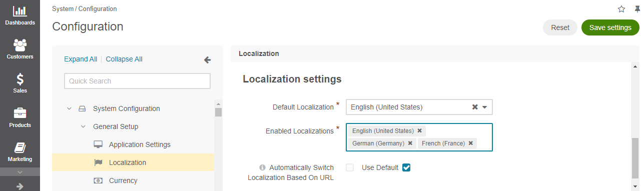Remove French (France) localization tag
Screen dimensions: 644x191
click(x=470, y=143)
